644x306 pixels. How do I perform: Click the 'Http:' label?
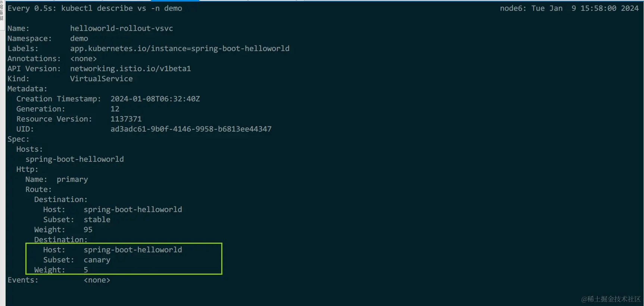click(27, 169)
